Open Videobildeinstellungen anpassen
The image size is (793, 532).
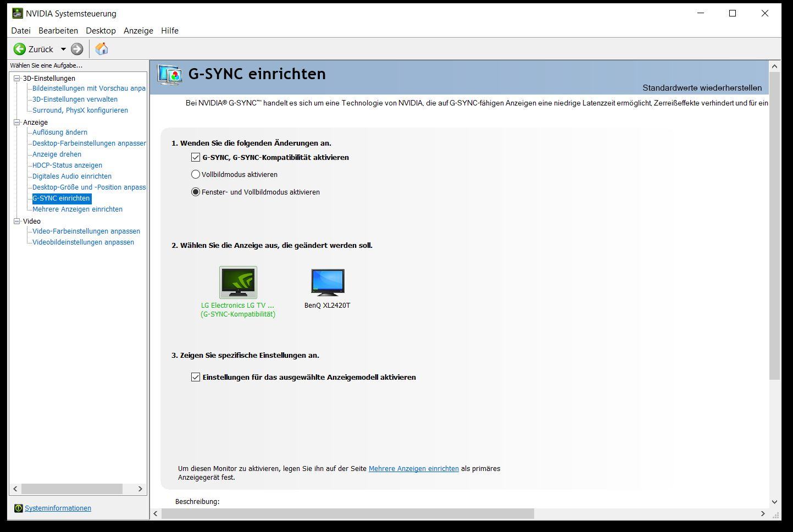[83, 242]
